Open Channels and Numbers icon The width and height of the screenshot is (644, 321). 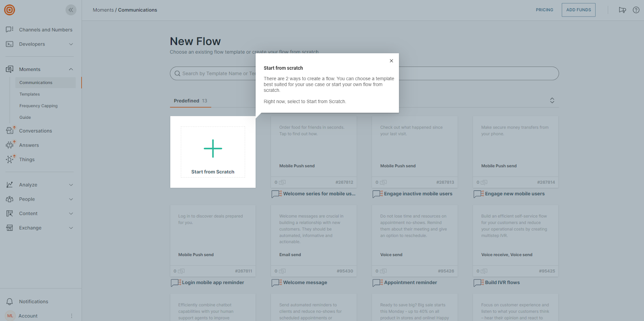coord(10,29)
